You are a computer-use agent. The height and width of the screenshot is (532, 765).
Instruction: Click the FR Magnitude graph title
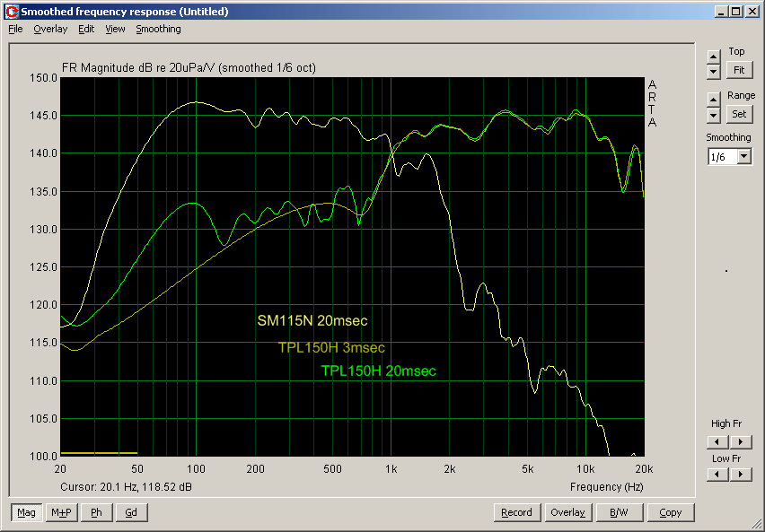pos(189,68)
